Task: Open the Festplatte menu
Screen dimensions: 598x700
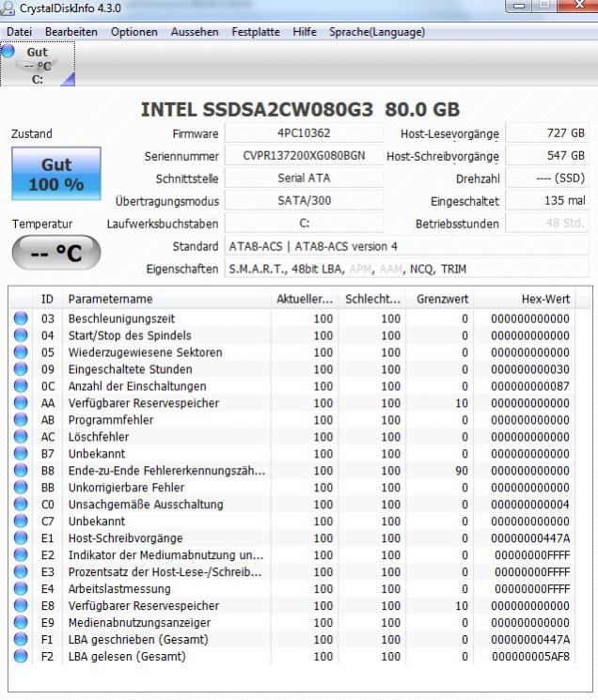Action: [256, 32]
